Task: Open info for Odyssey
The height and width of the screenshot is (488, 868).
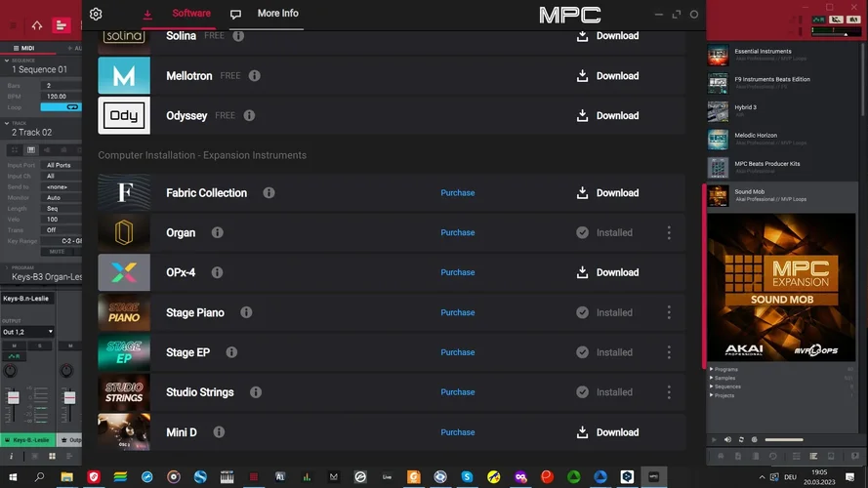Action: tap(249, 115)
